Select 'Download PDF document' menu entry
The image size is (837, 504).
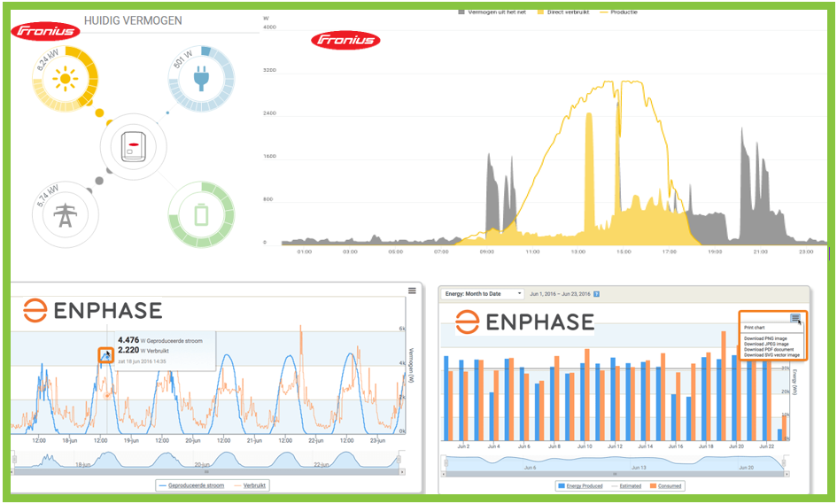coord(769,349)
